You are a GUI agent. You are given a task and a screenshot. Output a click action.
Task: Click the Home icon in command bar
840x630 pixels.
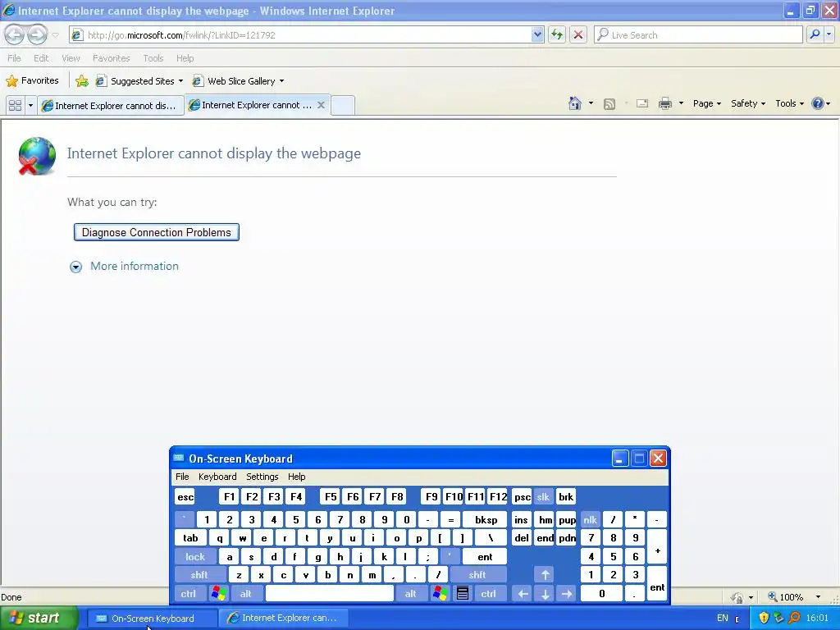click(x=575, y=103)
